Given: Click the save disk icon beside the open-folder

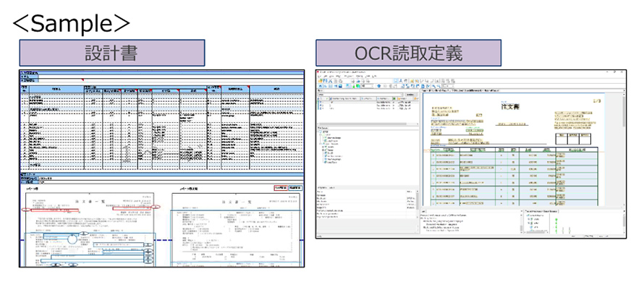Looking at the screenshot, I should 326,81.
